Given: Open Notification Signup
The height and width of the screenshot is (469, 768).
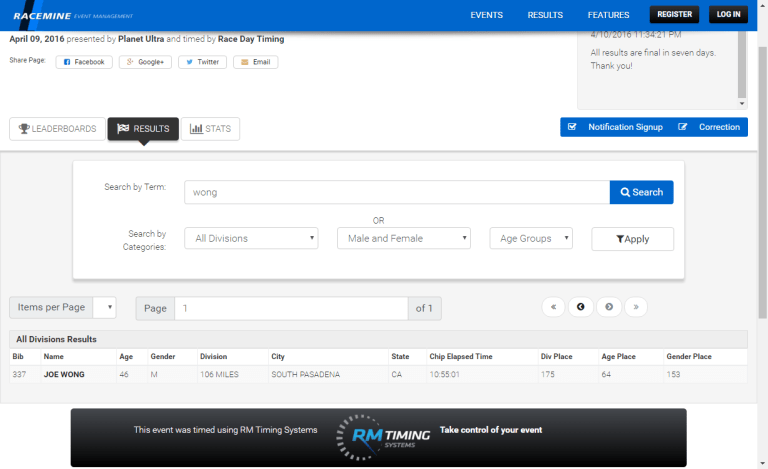Looking at the screenshot, I should tap(615, 127).
